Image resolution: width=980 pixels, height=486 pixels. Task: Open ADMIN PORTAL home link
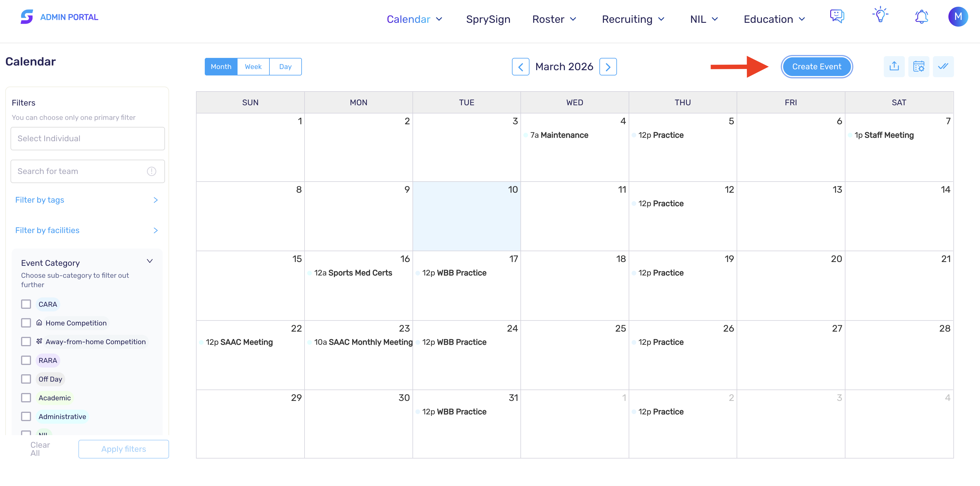pos(69,17)
